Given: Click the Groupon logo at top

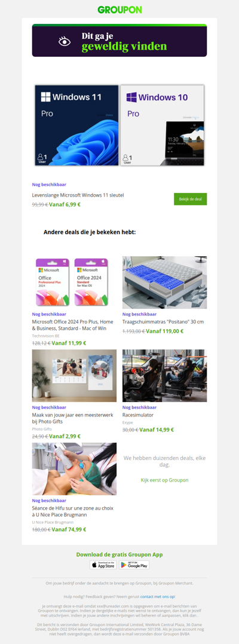Looking at the screenshot, I should tap(119, 10).
